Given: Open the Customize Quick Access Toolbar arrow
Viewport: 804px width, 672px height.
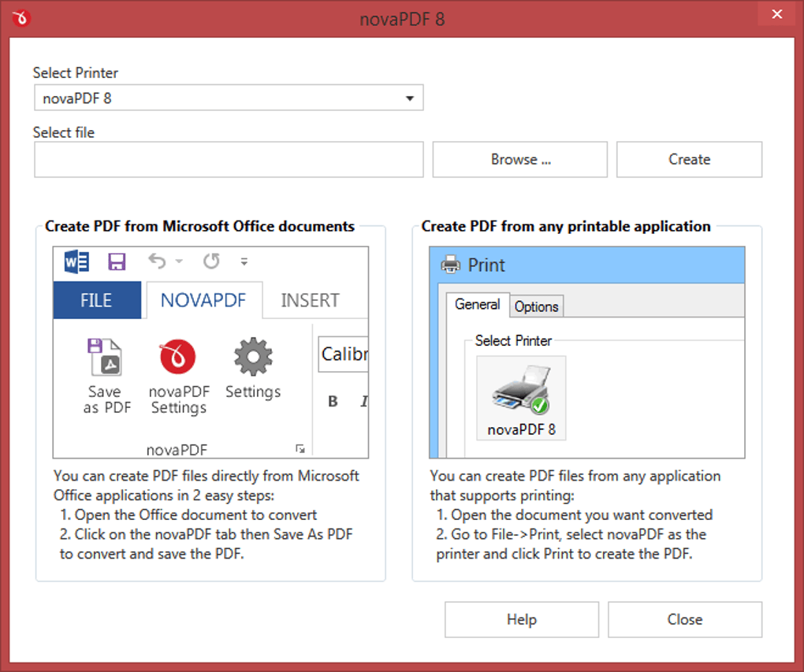Looking at the screenshot, I should pyautogui.click(x=244, y=262).
